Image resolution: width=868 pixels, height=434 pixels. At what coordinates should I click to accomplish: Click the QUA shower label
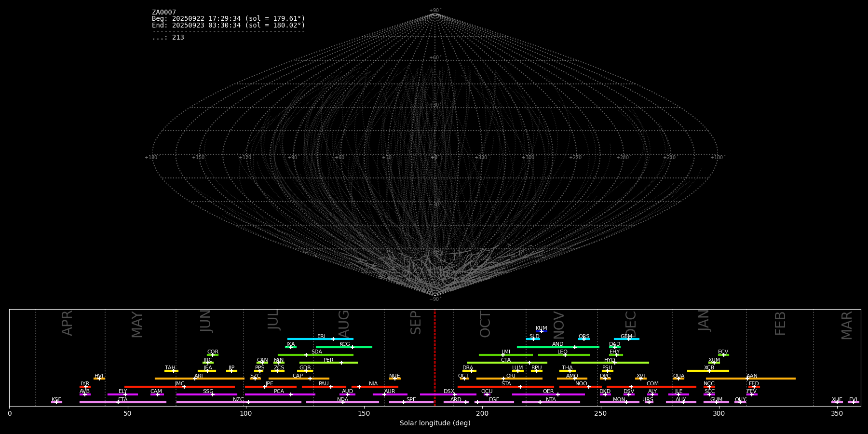point(678,376)
